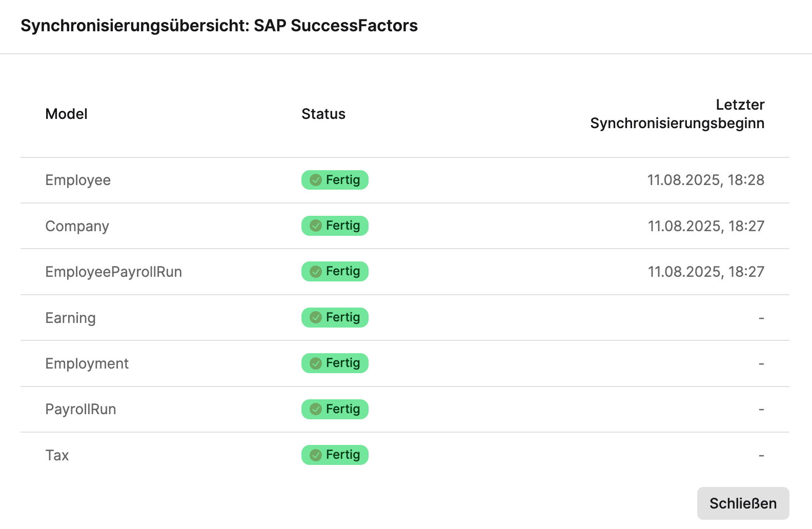
Task: Click the check icon in EmployeePayrollRun status badge
Action: pyautogui.click(x=316, y=271)
